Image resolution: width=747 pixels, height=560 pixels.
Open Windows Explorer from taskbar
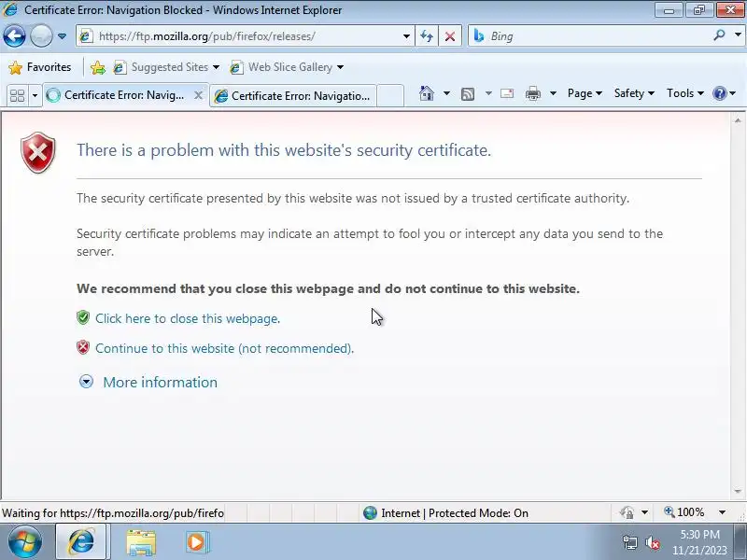(x=141, y=543)
